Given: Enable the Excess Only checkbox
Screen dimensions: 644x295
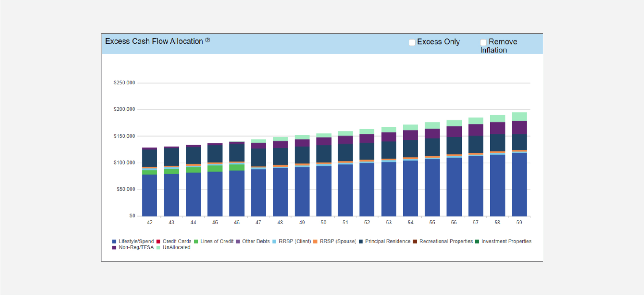Looking at the screenshot, I should pyautogui.click(x=412, y=42).
